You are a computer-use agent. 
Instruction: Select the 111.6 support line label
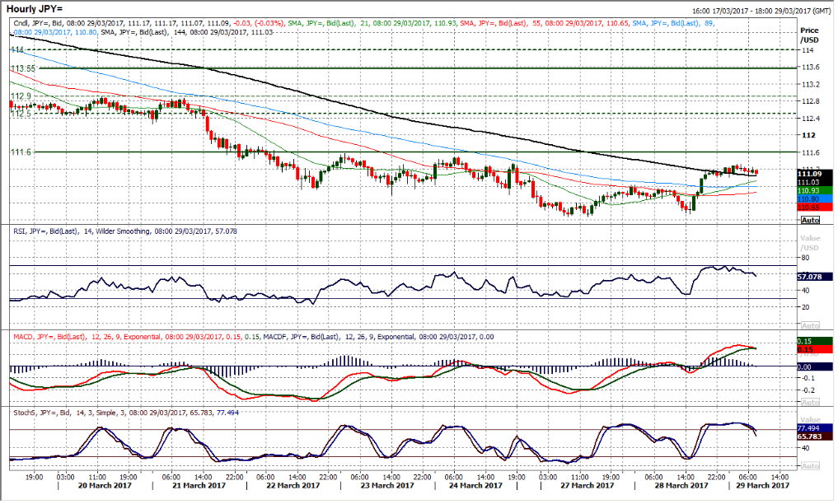pyautogui.click(x=21, y=152)
